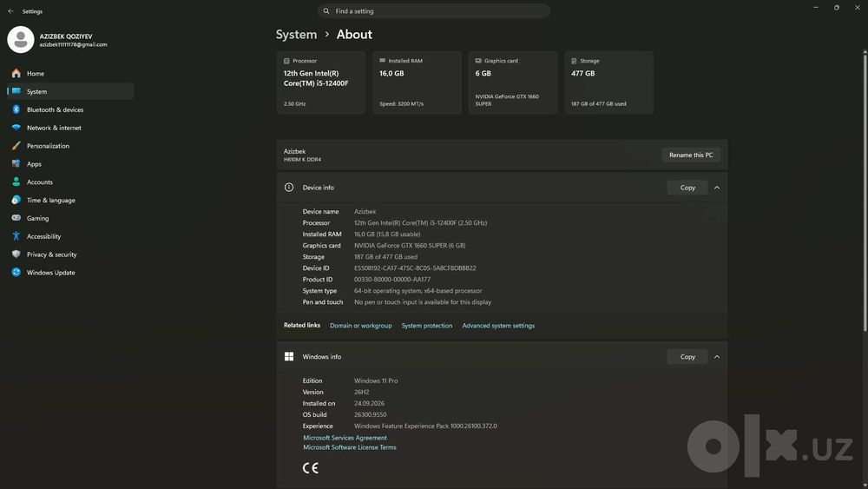The image size is (868, 489).
Task: Open the Apps settings
Action: pos(70,164)
